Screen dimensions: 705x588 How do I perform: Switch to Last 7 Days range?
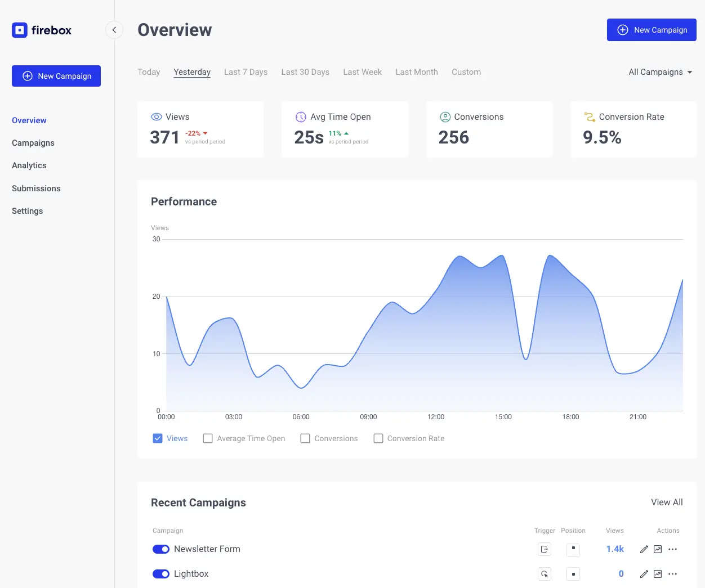click(x=246, y=72)
